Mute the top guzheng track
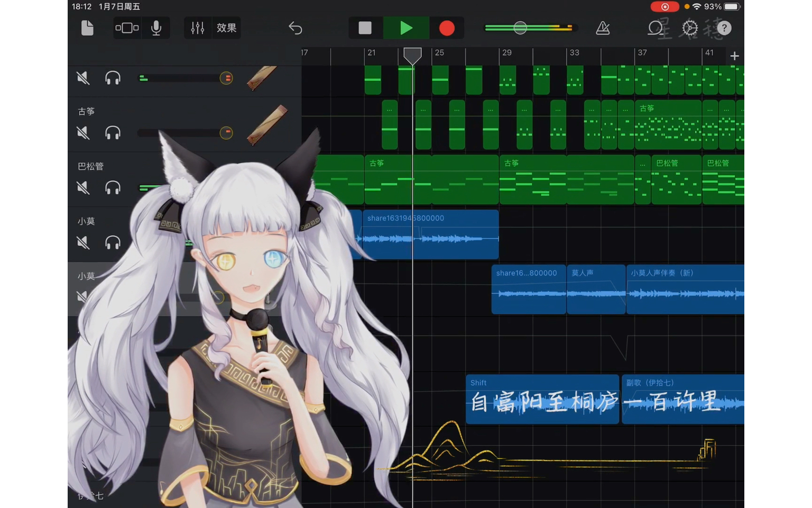The height and width of the screenshot is (508, 812). 83,78
